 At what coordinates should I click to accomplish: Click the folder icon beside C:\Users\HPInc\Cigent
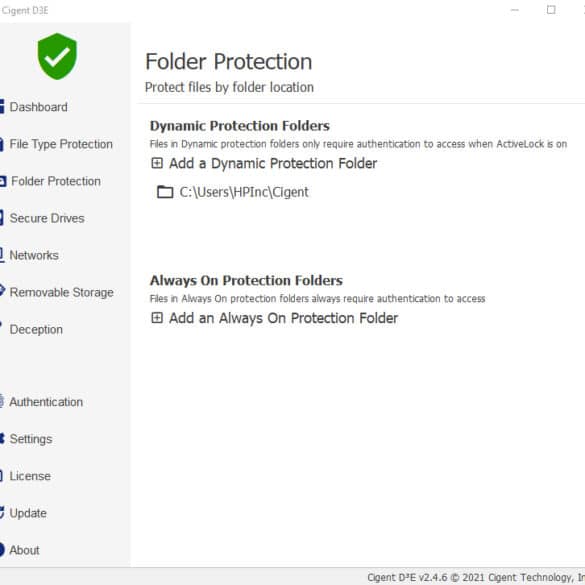tap(165, 192)
